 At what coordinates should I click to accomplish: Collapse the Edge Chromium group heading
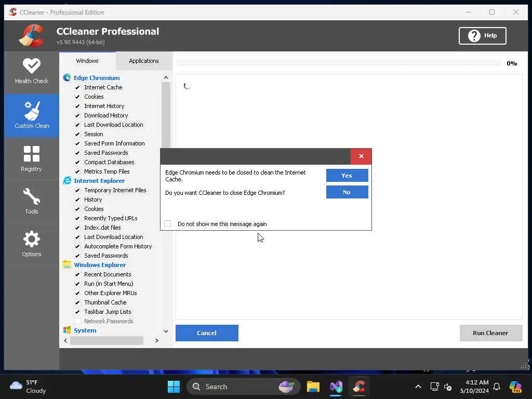click(x=97, y=78)
